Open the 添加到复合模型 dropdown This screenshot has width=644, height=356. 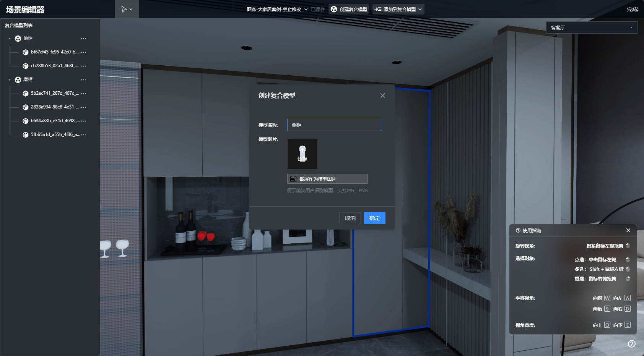398,9
